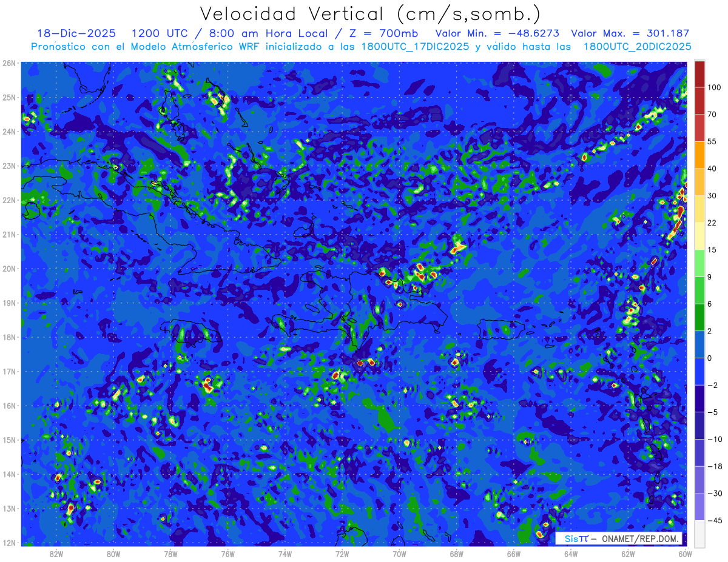Click the 55 value on the color scale
The height and width of the screenshot is (562, 728).
(x=712, y=141)
